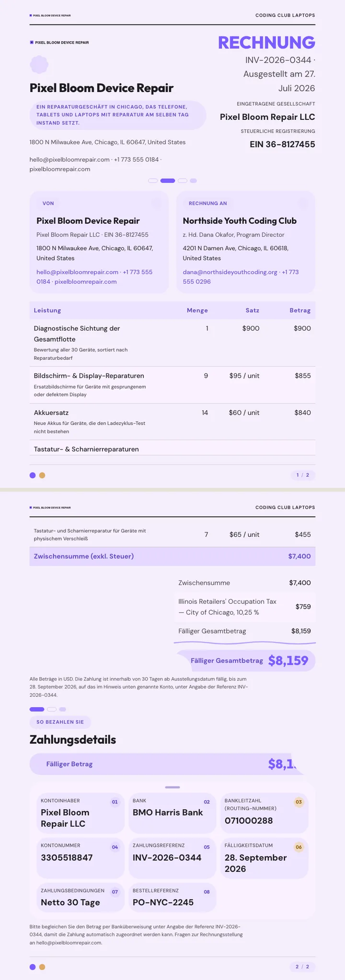Click the 1 / 2 page indicator pill
Image resolution: width=345 pixels, height=980 pixels.
tap(303, 475)
